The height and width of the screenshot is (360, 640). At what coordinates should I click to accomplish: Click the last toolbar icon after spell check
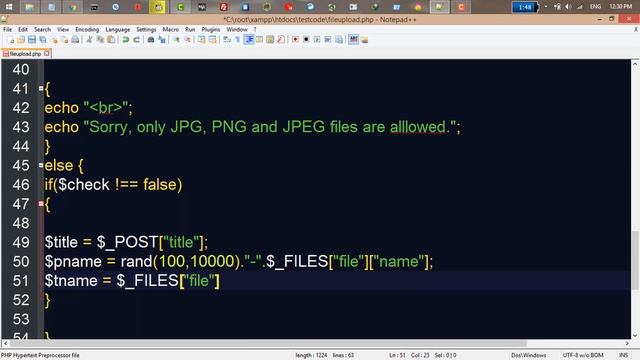pos(364,40)
